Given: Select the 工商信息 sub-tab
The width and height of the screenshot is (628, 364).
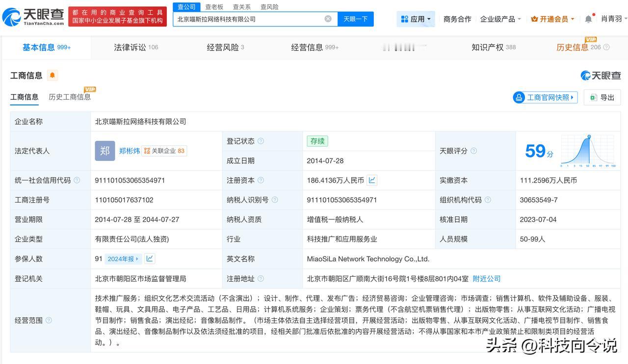Looking at the screenshot, I should [25, 97].
